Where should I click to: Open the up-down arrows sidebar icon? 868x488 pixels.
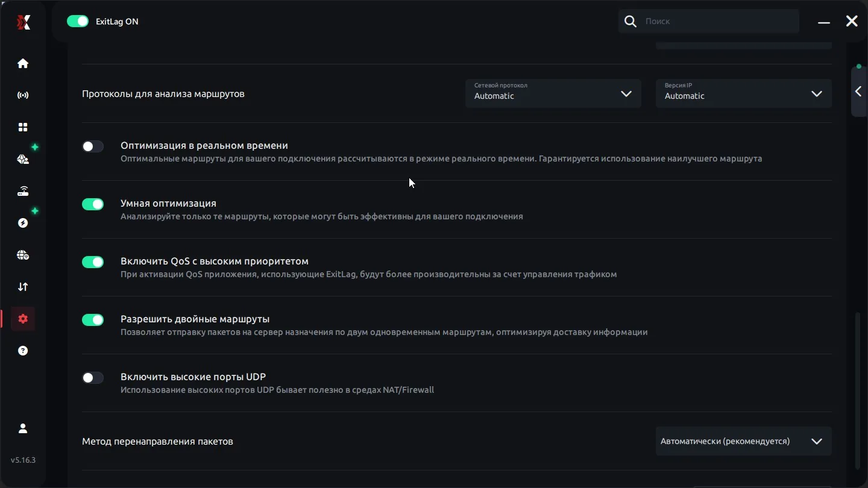(x=23, y=287)
